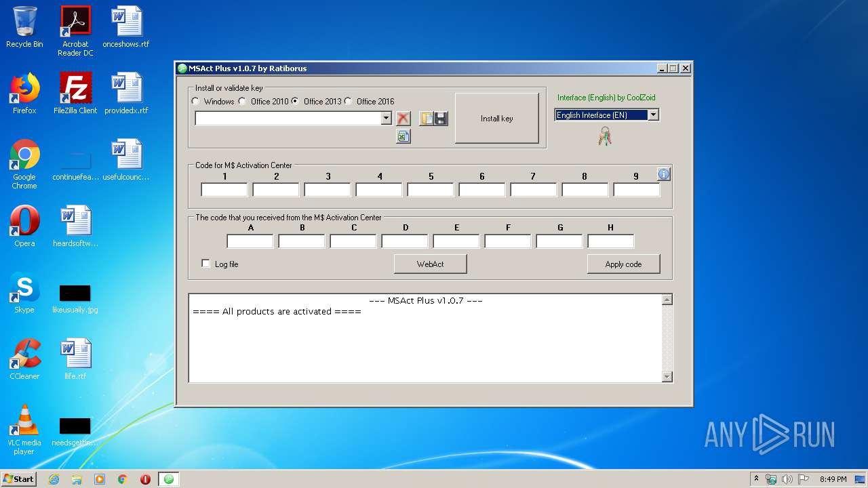Click the taskbar clock showing 8:49 PM

pyautogui.click(x=833, y=479)
